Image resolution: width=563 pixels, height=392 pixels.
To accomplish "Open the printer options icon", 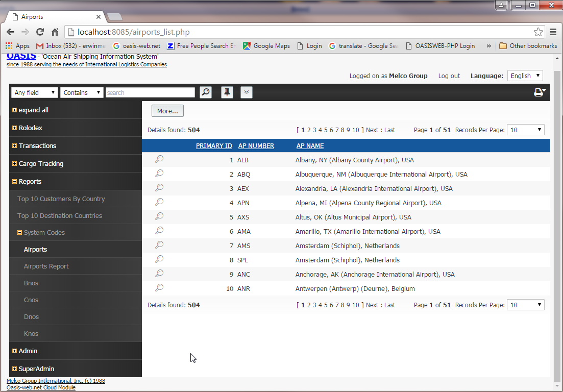I will [x=540, y=92].
